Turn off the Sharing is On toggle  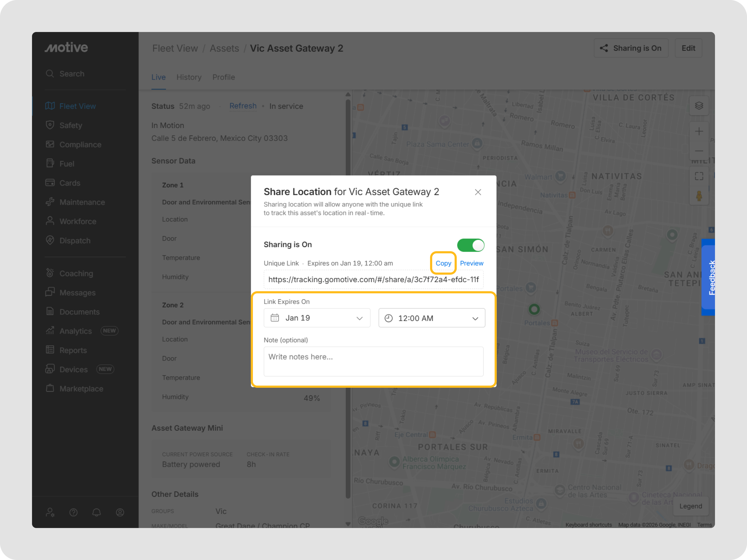pyautogui.click(x=470, y=245)
